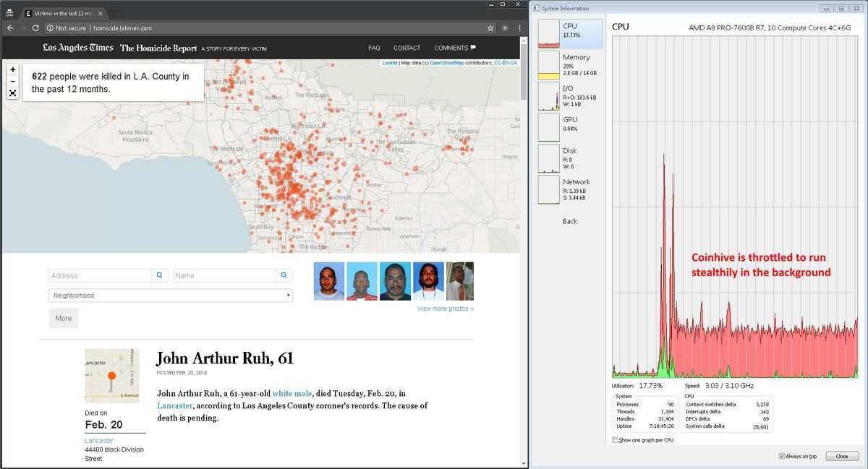
Task: Click the incognito icon in the title bar
Action: (x=9, y=13)
